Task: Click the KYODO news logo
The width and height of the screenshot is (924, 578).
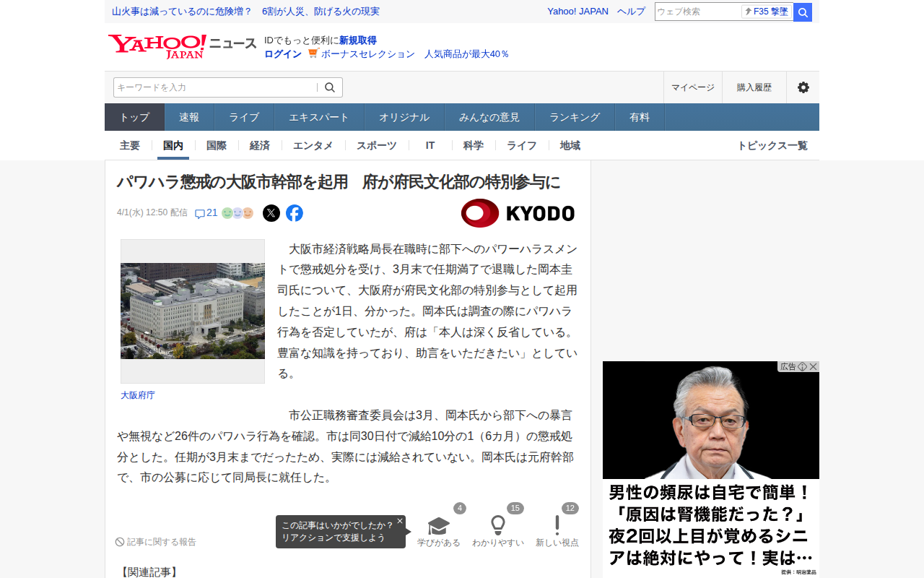Action: [x=518, y=213]
